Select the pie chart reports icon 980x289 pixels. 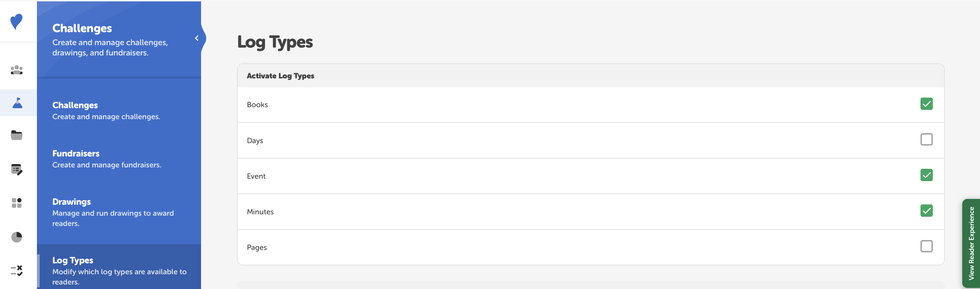[17, 237]
